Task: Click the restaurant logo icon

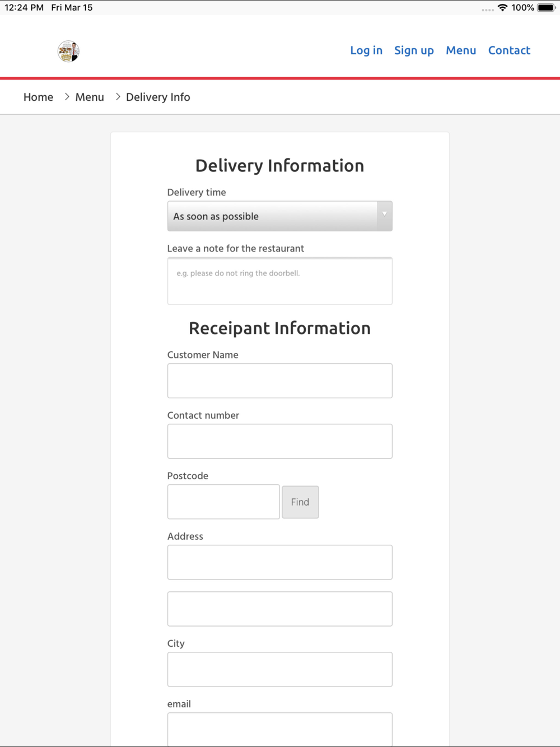Action: pos(68,51)
